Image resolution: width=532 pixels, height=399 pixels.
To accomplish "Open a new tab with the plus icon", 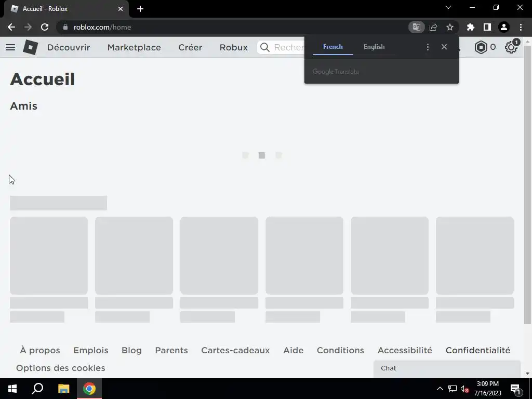I will 140,9.
